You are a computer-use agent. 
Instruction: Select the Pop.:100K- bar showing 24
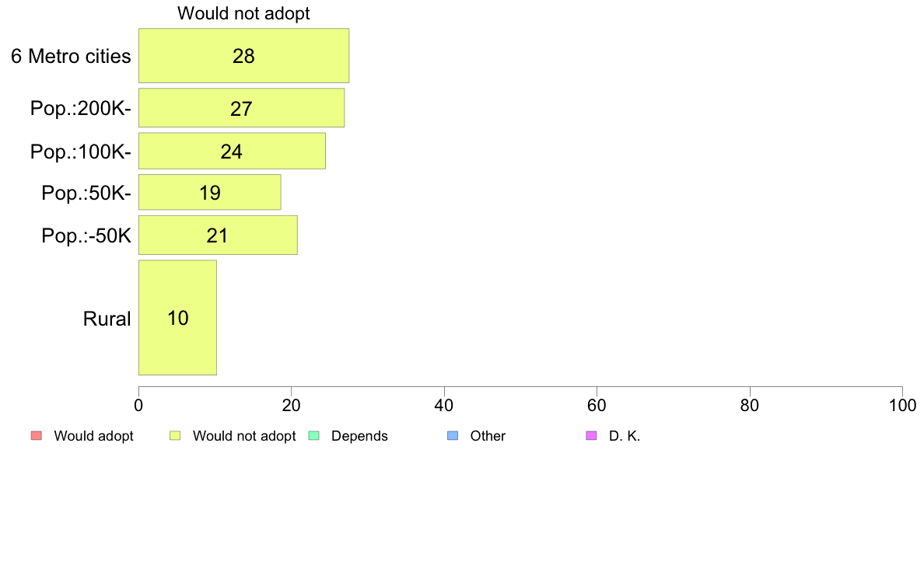(x=233, y=151)
